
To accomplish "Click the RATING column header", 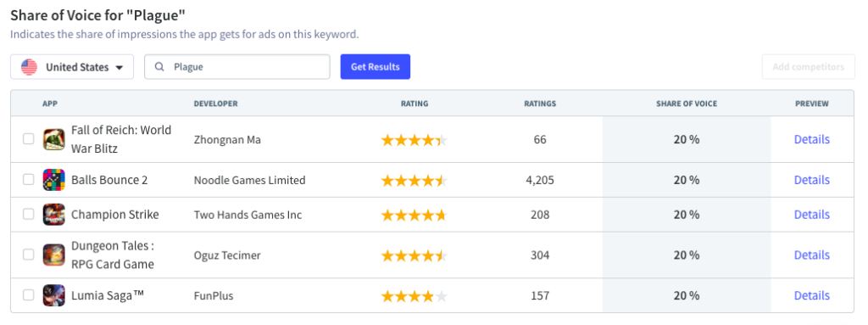I will pos(415,104).
